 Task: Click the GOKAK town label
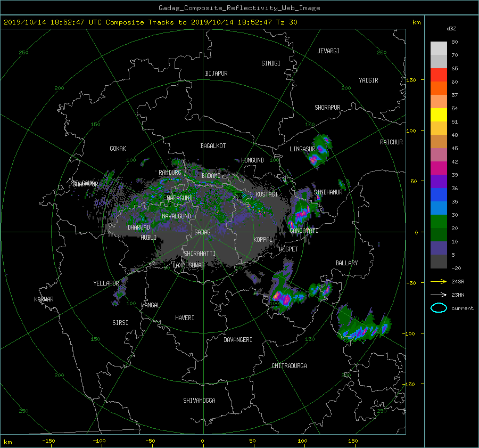pos(118,149)
